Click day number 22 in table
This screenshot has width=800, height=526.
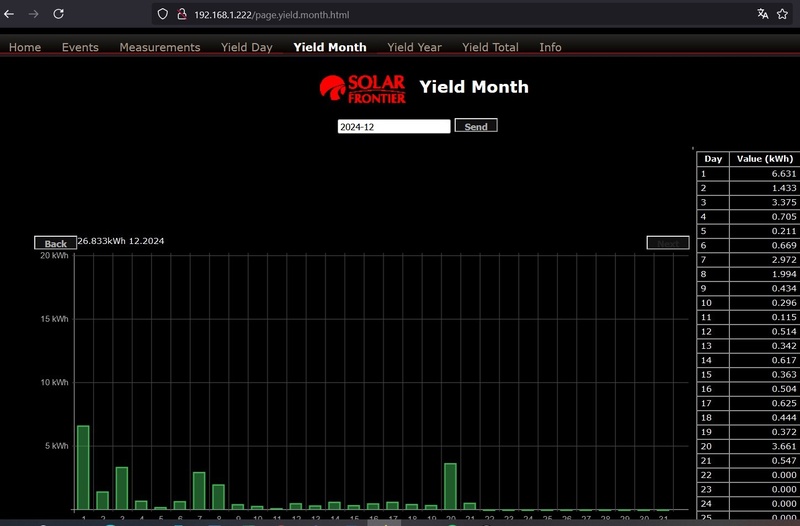click(x=706, y=475)
